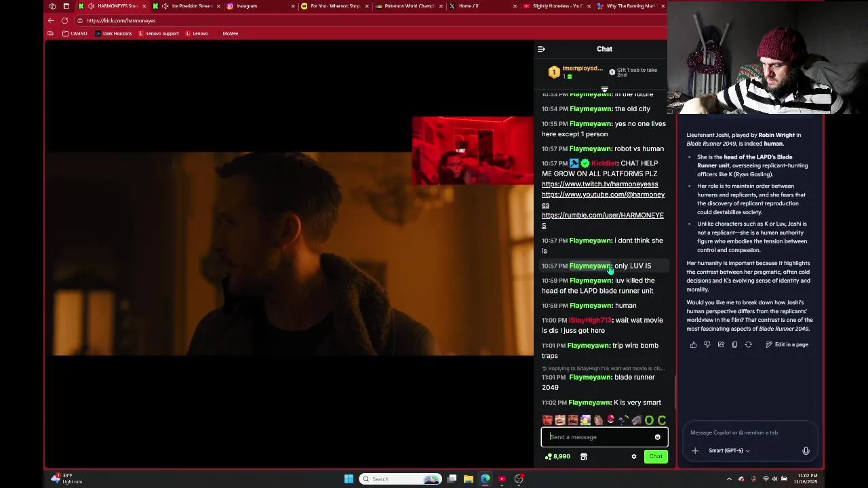This screenshot has height=488, width=868.
Task: Click the taskbar Search box
Action: (400, 479)
